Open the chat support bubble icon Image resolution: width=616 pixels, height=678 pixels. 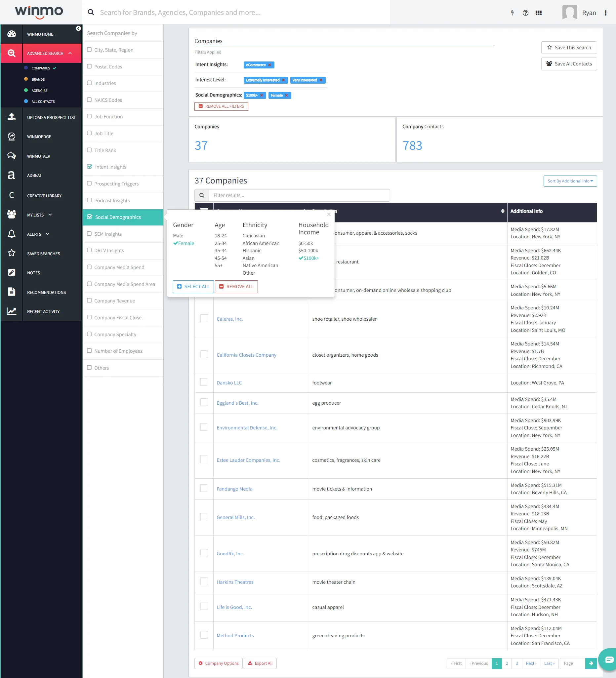point(609,659)
